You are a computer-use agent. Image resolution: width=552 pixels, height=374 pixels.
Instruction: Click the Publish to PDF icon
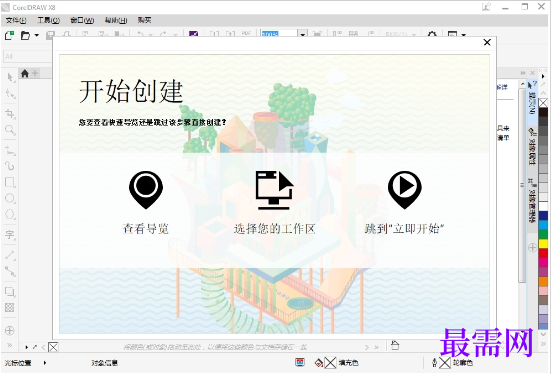(246, 34)
